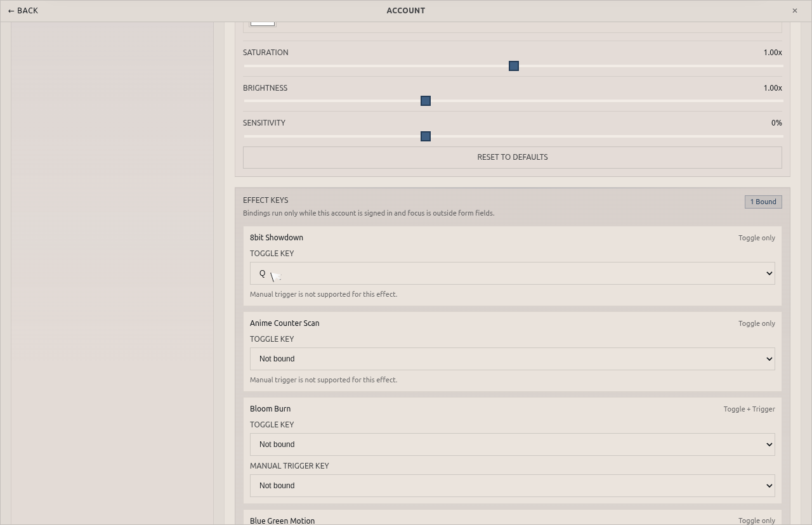Click the 1.00x Saturation value
This screenshot has height=525, width=812.
point(772,53)
